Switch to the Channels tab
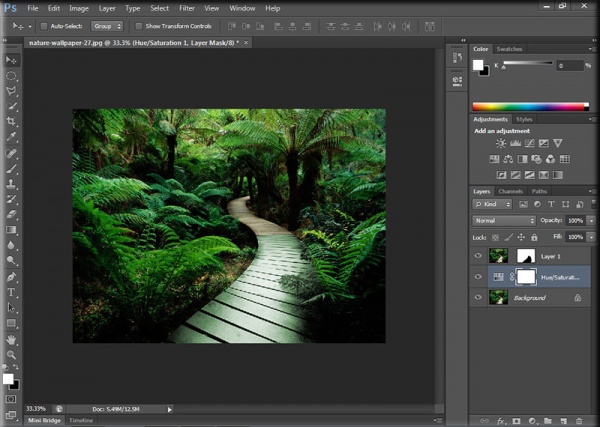Image resolution: width=600 pixels, height=427 pixels. [x=510, y=191]
